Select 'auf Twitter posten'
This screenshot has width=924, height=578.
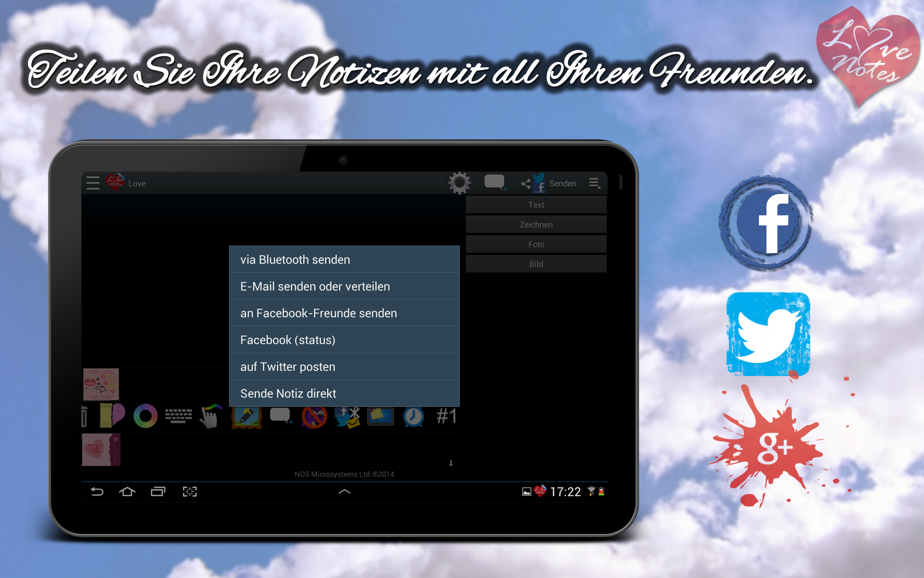pos(344,367)
